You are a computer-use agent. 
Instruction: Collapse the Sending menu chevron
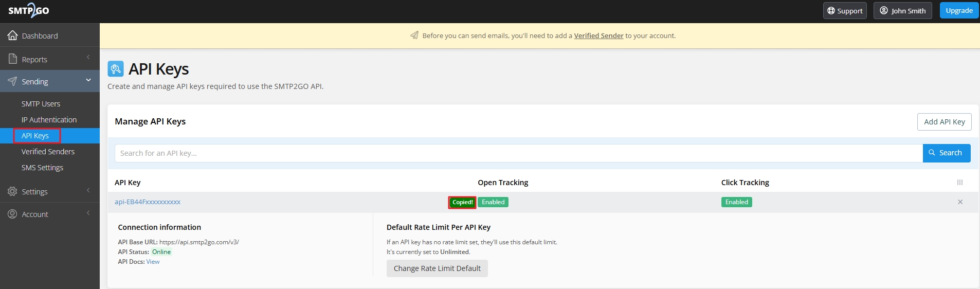[88, 80]
